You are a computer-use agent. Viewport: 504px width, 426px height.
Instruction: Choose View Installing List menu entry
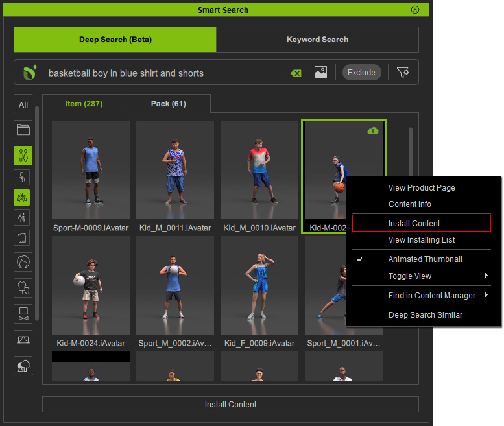(x=422, y=240)
